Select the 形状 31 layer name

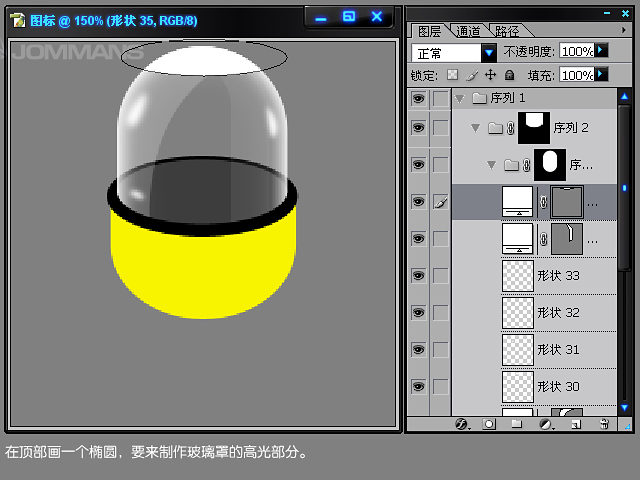pos(558,350)
